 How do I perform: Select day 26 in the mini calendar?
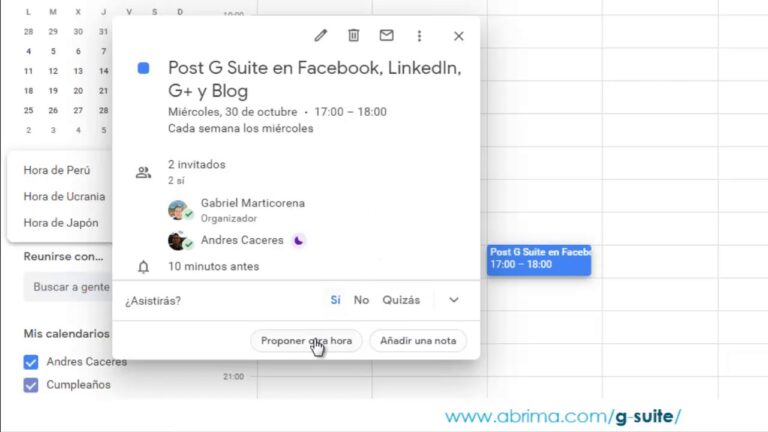(x=53, y=111)
